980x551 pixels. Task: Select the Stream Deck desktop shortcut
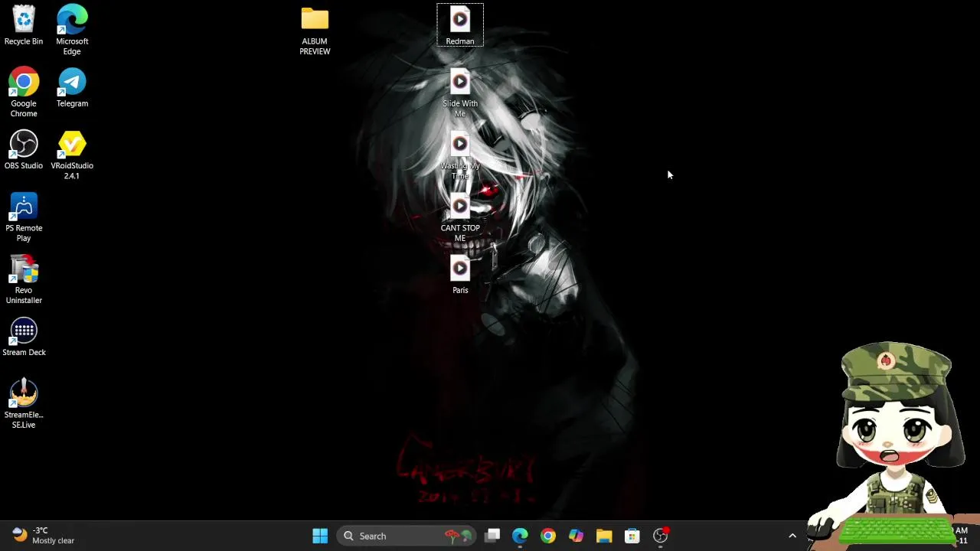click(24, 337)
